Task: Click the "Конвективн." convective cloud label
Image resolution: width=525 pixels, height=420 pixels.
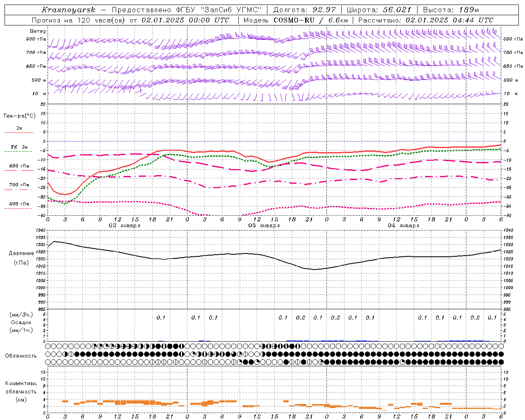Action: 21,383
